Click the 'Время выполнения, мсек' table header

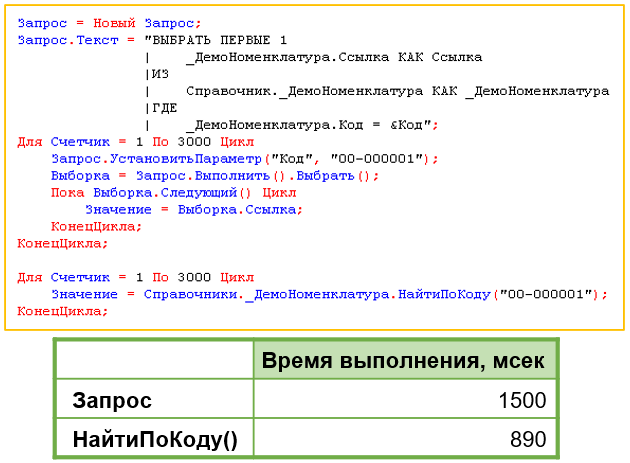[403, 360]
